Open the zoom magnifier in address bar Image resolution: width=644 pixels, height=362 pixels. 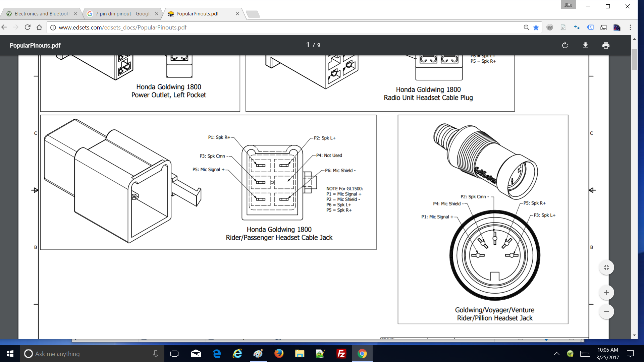[526, 27]
